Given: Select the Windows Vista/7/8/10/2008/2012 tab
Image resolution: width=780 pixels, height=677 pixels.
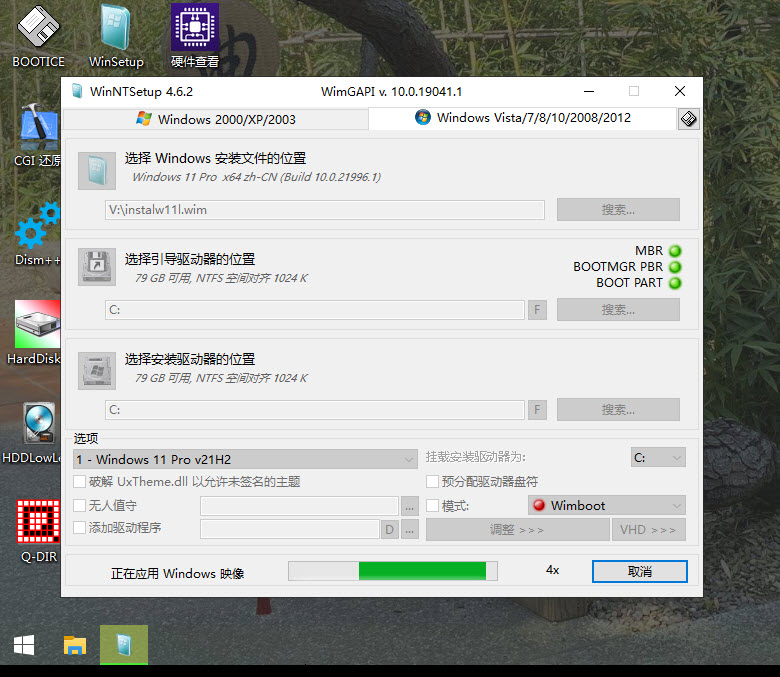Looking at the screenshot, I should click(x=522, y=118).
